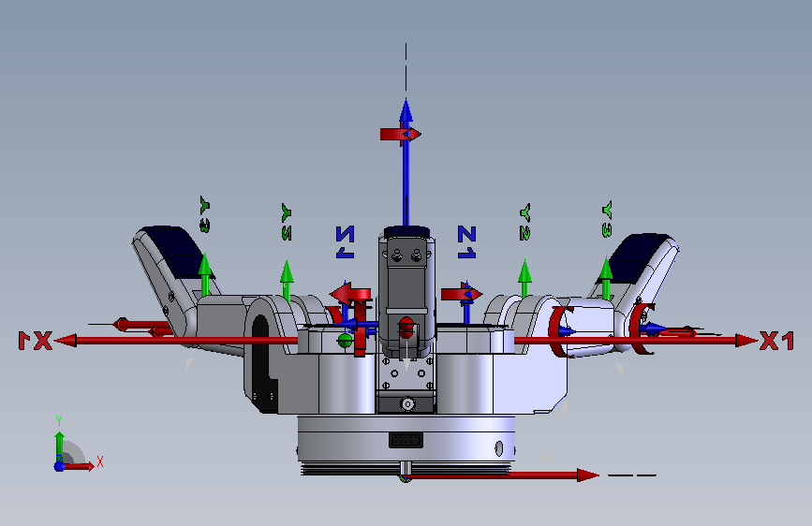Click the blue origin ball of the view triad
The height and width of the screenshot is (526, 812).
coord(59,466)
